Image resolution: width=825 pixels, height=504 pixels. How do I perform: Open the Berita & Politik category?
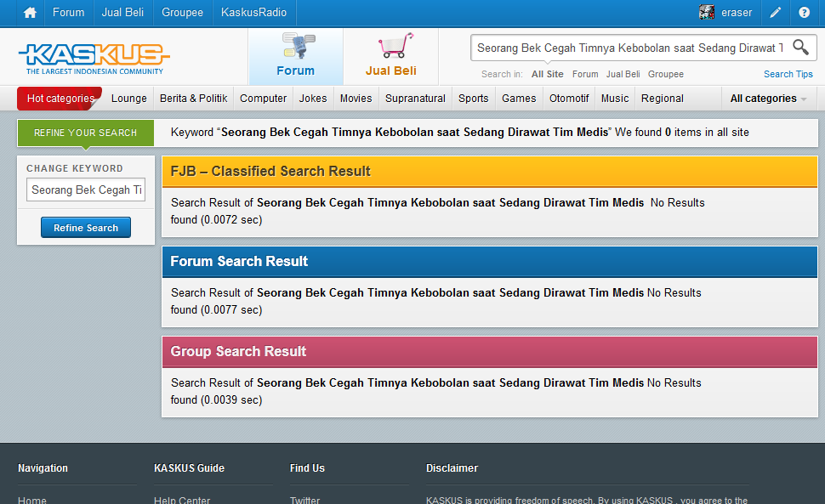(194, 99)
